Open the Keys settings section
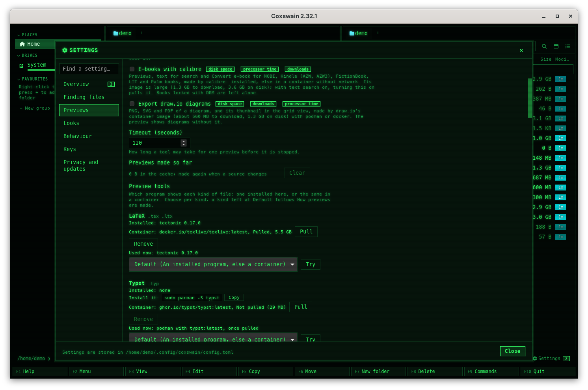The width and height of the screenshot is (588, 390). point(89,149)
